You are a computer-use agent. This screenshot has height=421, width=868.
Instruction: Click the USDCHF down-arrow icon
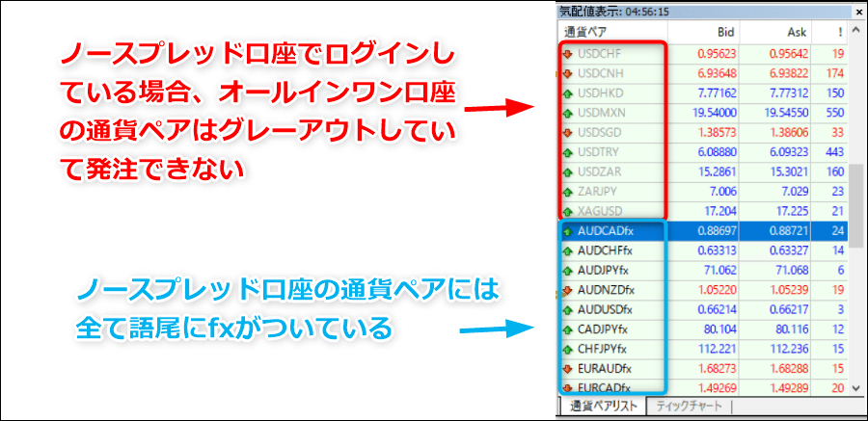[567, 54]
